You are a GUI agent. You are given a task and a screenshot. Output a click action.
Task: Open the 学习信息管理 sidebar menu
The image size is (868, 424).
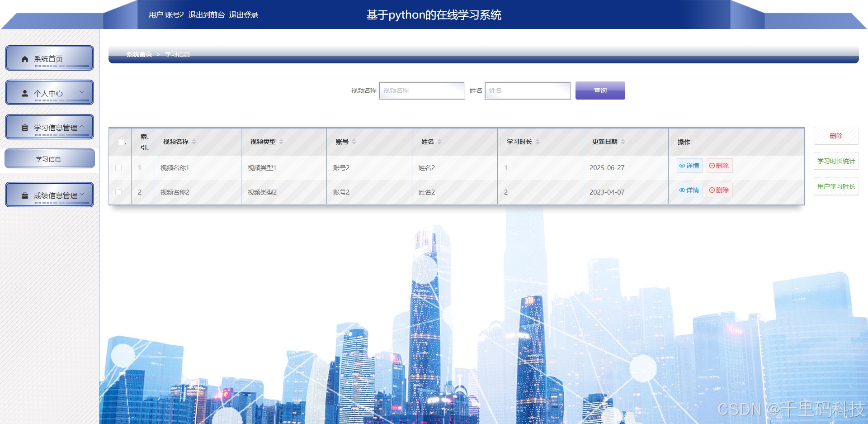click(49, 127)
